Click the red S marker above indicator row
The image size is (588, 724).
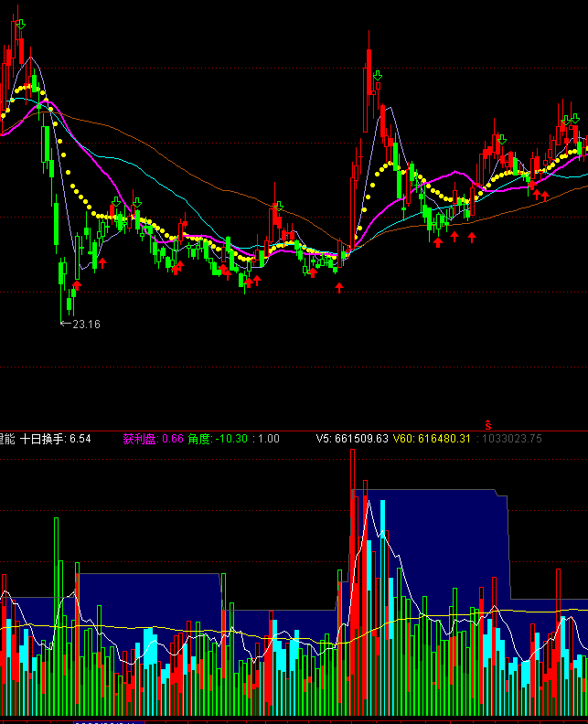tap(488, 424)
